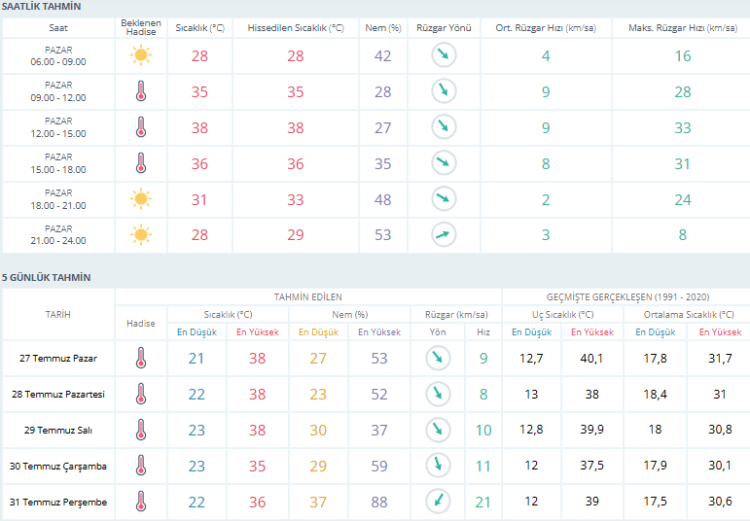The height and width of the screenshot is (521, 750).
Task: Click the sun icon for 18.00-21.00 forecast
Action: (141, 200)
